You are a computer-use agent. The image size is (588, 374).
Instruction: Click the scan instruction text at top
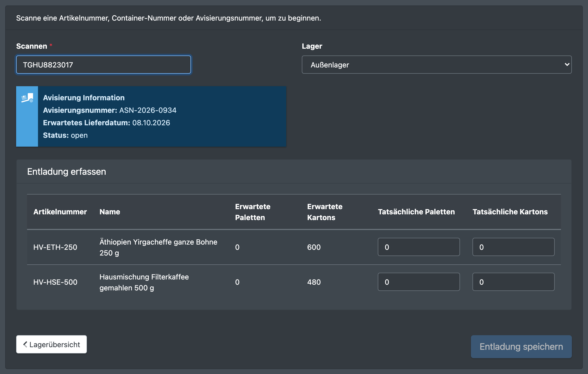tap(169, 18)
